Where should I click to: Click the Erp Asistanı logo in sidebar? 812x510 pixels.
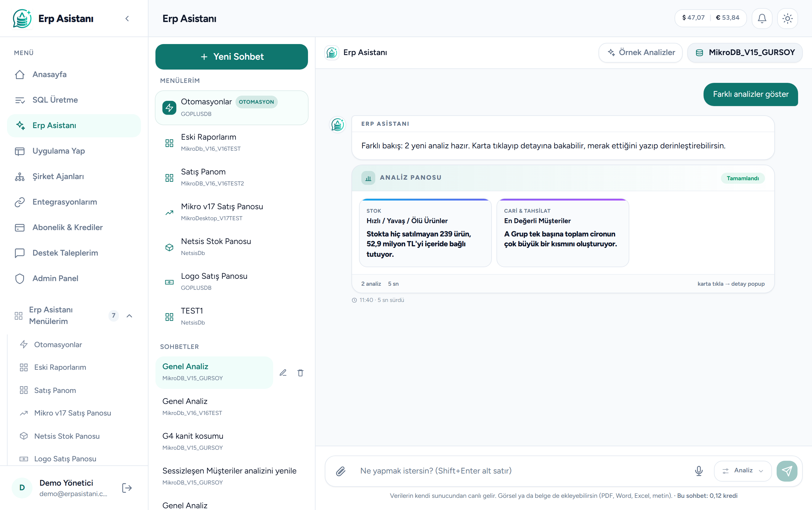pyautogui.click(x=22, y=19)
